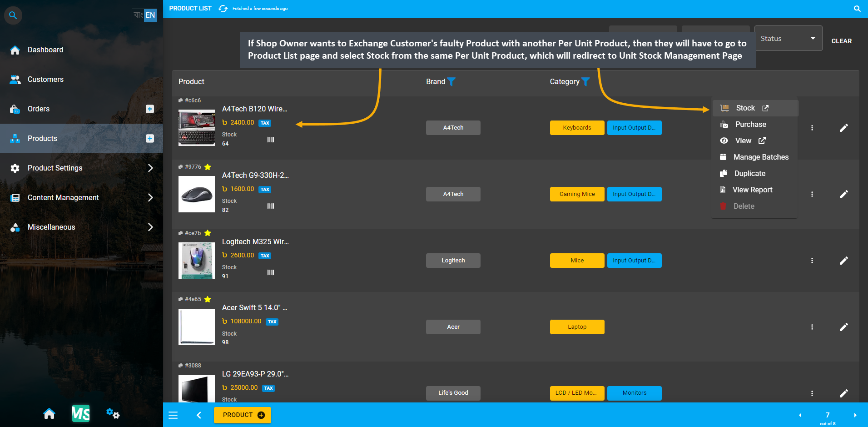This screenshot has height=427, width=868.
Task: Click the Gaming Mice category tag
Action: click(x=577, y=194)
